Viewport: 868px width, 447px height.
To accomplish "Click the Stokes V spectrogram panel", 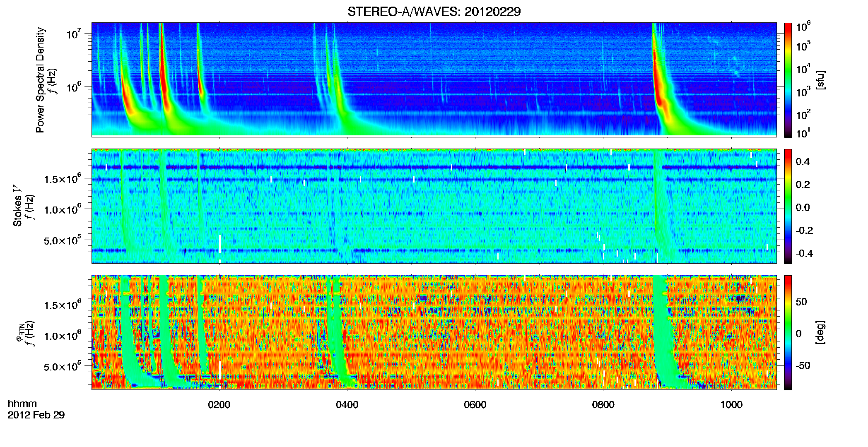I will pyautogui.click(x=434, y=206).
